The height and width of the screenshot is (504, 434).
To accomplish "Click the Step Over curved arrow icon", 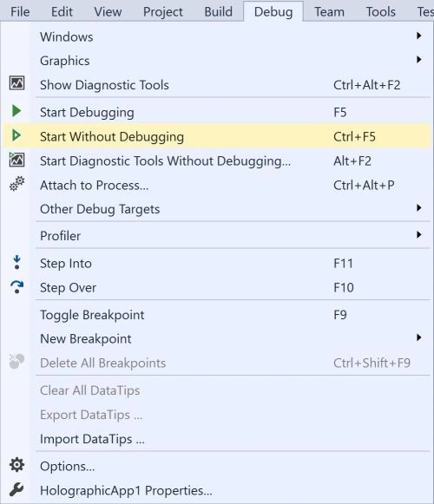I will (16, 287).
